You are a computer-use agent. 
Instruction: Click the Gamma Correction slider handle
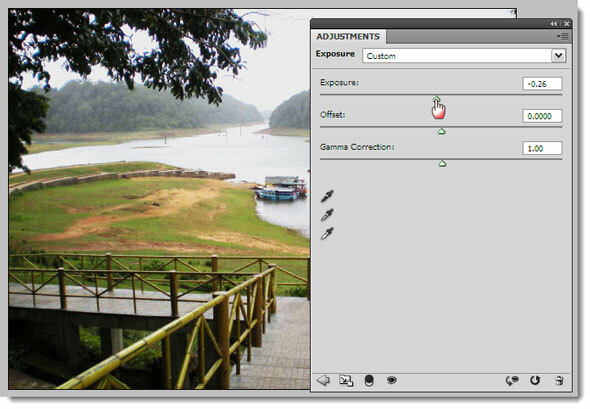point(442,163)
